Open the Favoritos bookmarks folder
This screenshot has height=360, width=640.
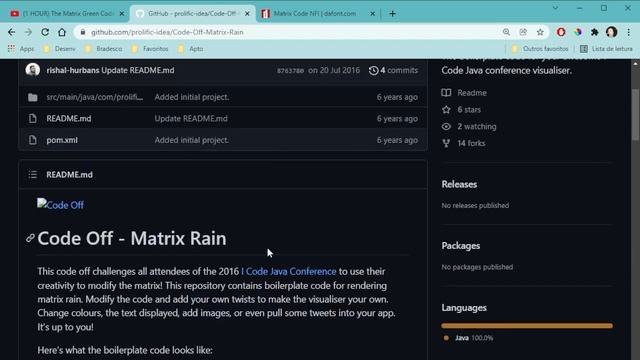click(150, 49)
